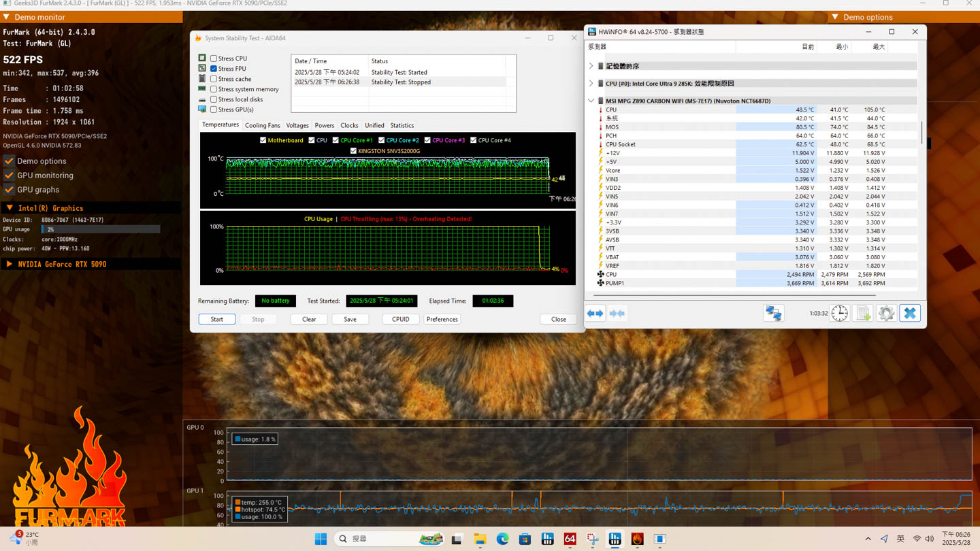Click the taskbar clock showing 06:26
The image size is (980, 551).
(x=956, y=539)
